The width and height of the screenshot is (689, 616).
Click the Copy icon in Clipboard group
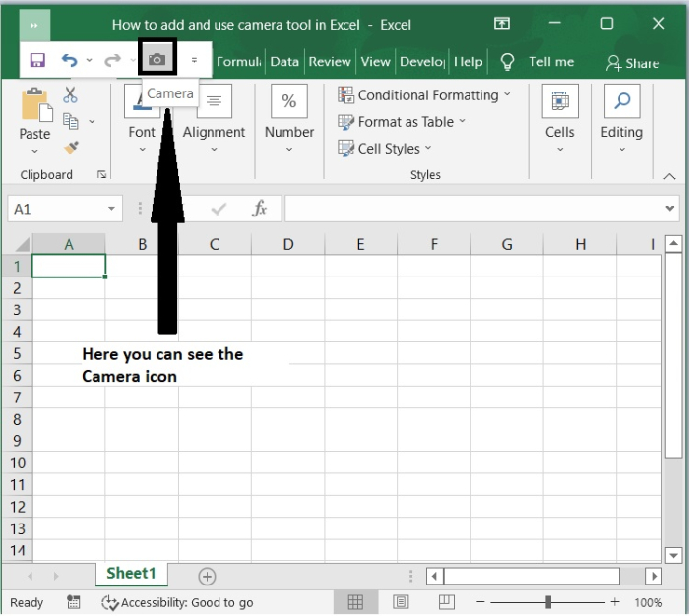70,121
